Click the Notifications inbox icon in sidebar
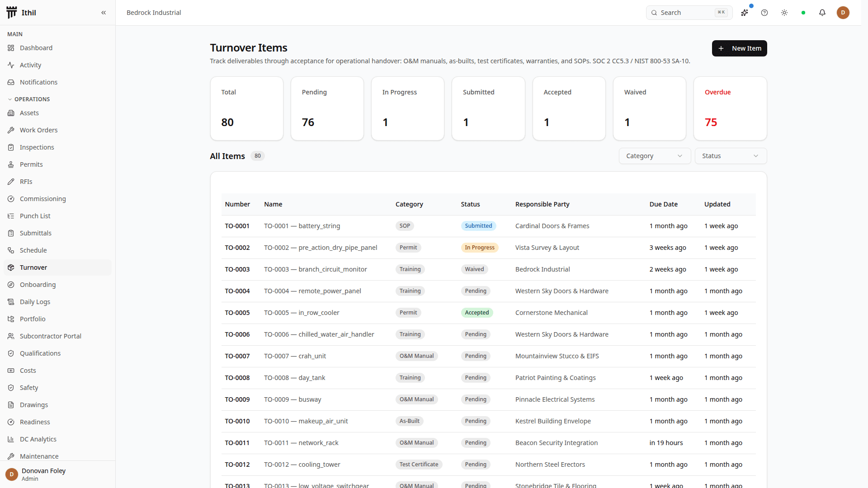 11,82
